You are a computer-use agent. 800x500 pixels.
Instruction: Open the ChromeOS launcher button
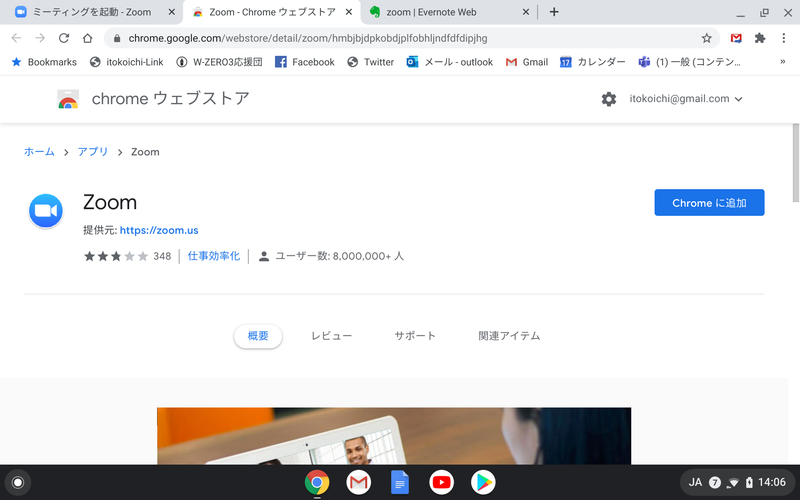(x=18, y=483)
